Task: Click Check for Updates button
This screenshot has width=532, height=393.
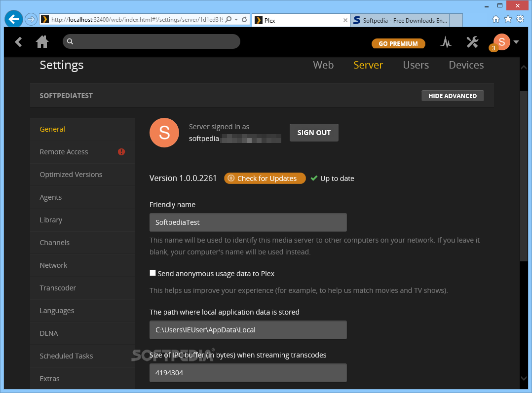Action: pos(265,179)
